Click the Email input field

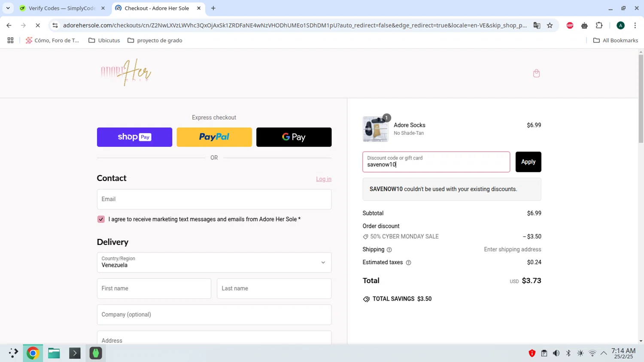[214, 199]
